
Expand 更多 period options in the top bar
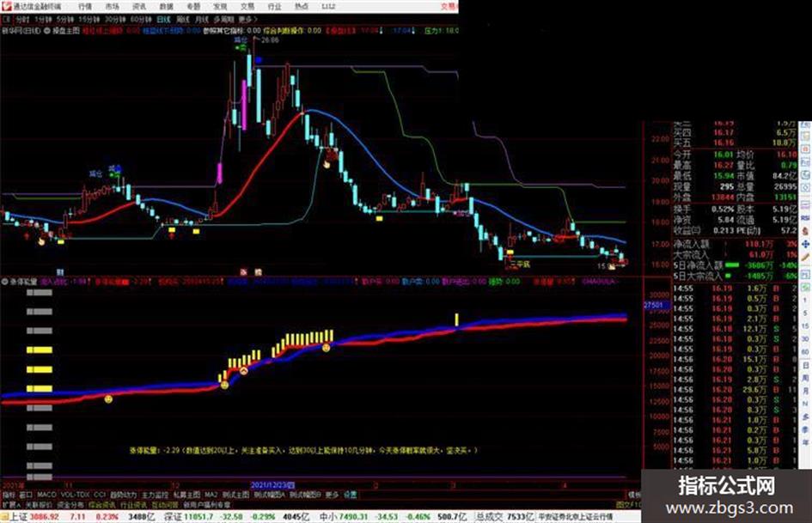pyautogui.click(x=247, y=19)
